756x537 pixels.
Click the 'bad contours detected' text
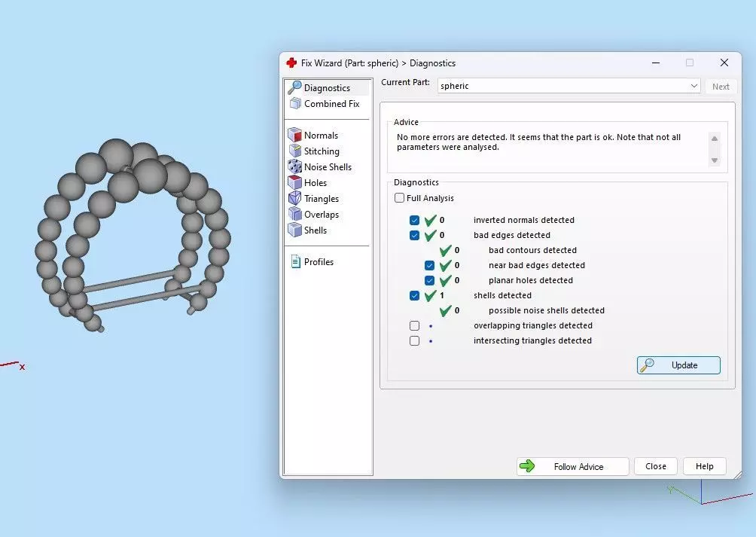click(532, 250)
